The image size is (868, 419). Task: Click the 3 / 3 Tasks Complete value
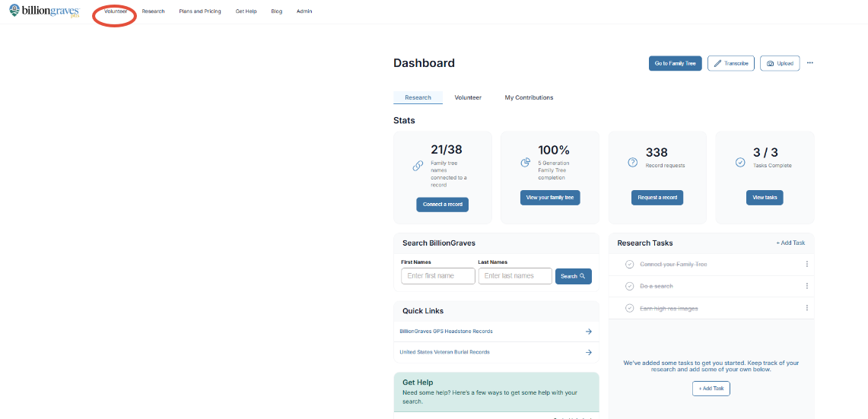pos(765,152)
